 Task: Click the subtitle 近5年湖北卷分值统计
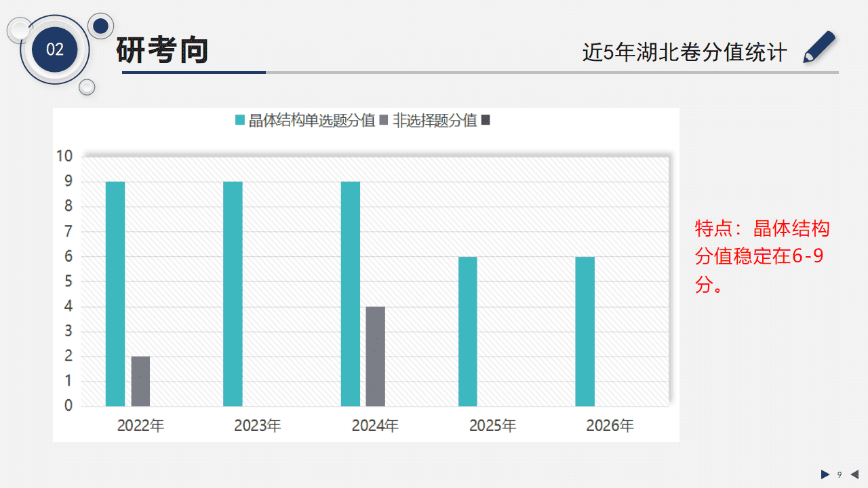pos(685,52)
